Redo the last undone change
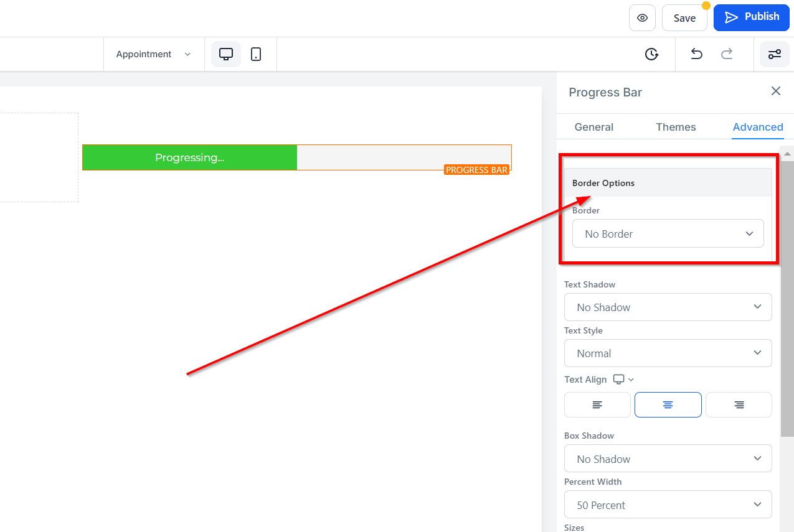The width and height of the screenshot is (794, 532). [x=727, y=54]
